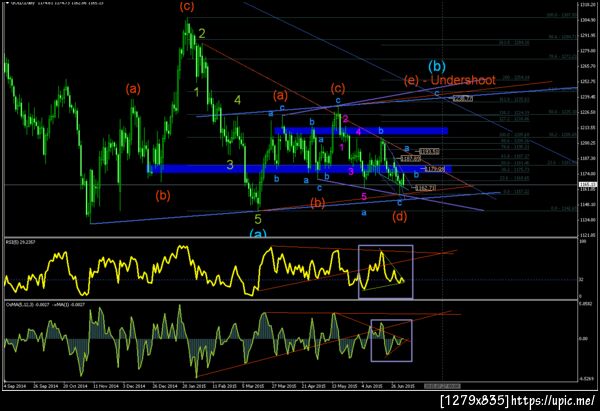Click the 4 Jun 2015 date label

372,386
